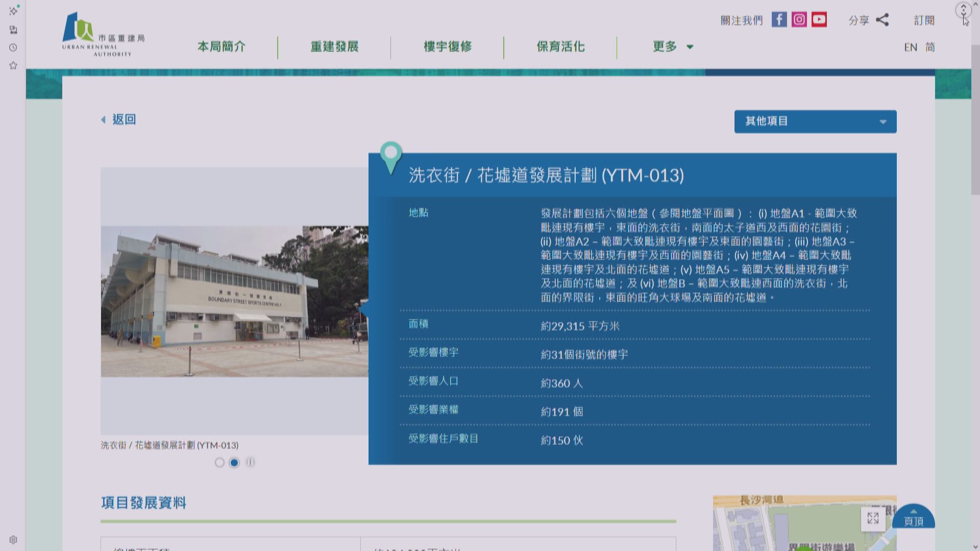980x551 pixels.
Task: Click the favorites star icon in sidebar
Action: 13,65
